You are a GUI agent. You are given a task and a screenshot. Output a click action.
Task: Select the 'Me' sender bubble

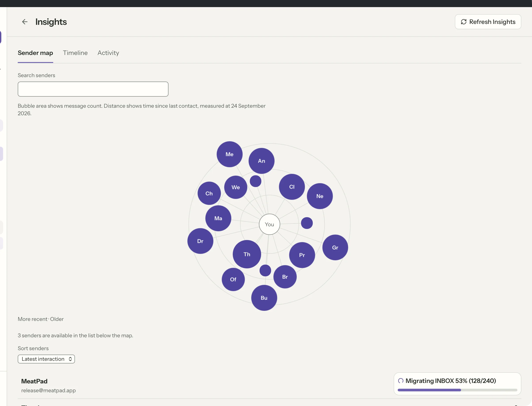pyautogui.click(x=229, y=154)
